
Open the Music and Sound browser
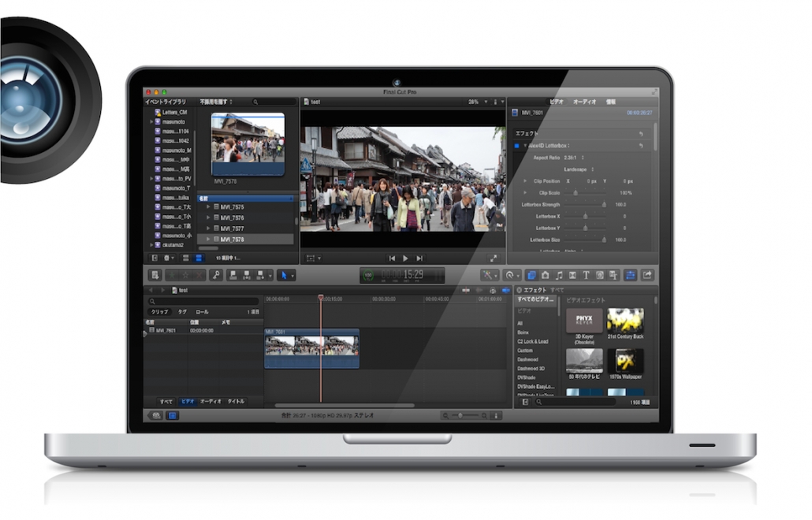tap(559, 275)
